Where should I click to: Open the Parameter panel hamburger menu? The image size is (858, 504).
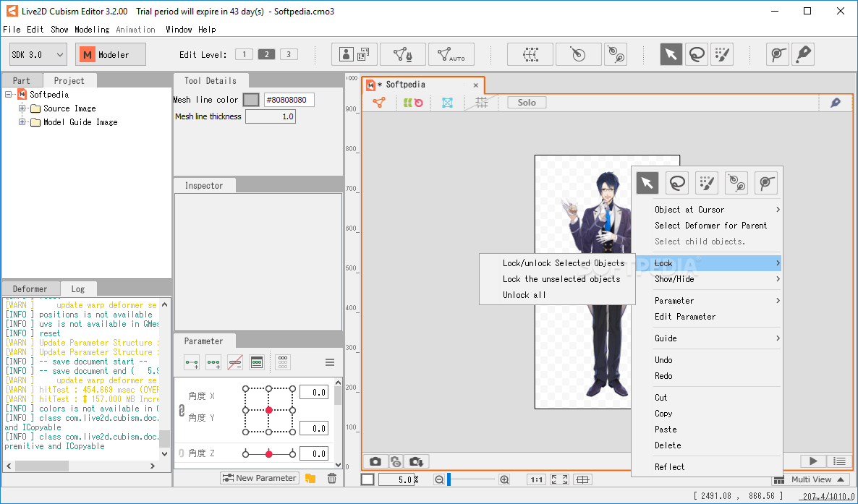(330, 362)
